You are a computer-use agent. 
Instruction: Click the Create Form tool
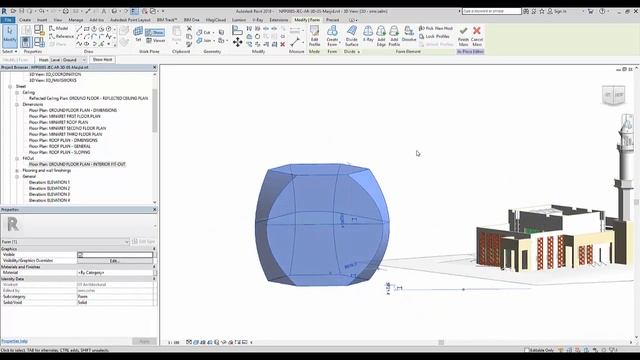pyautogui.click(x=332, y=36)
